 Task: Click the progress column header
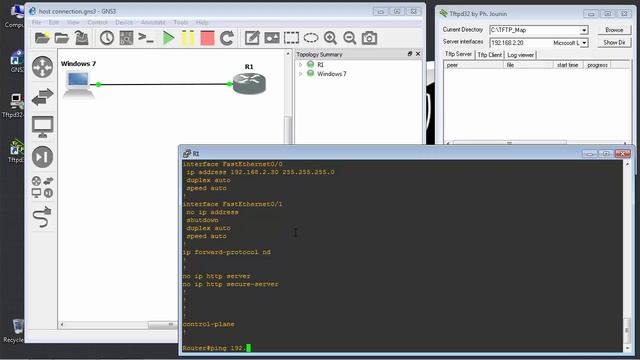(x=598, y=65)
